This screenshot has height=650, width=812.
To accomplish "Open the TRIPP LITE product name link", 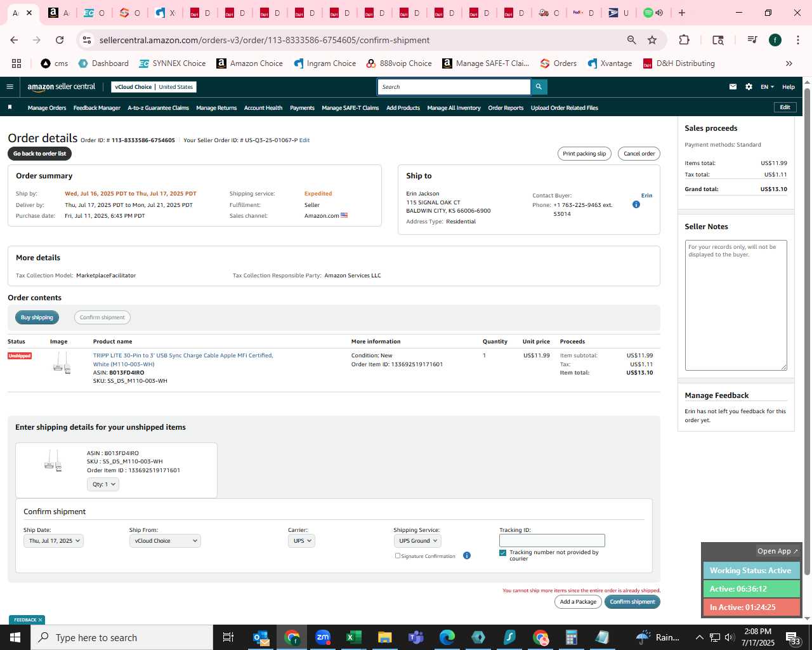I will tap(183, 360).
